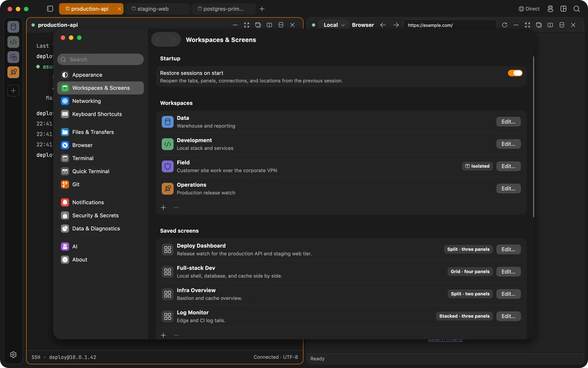Open the Terminal settings section
588x368 pixels.
pos(101,158)
